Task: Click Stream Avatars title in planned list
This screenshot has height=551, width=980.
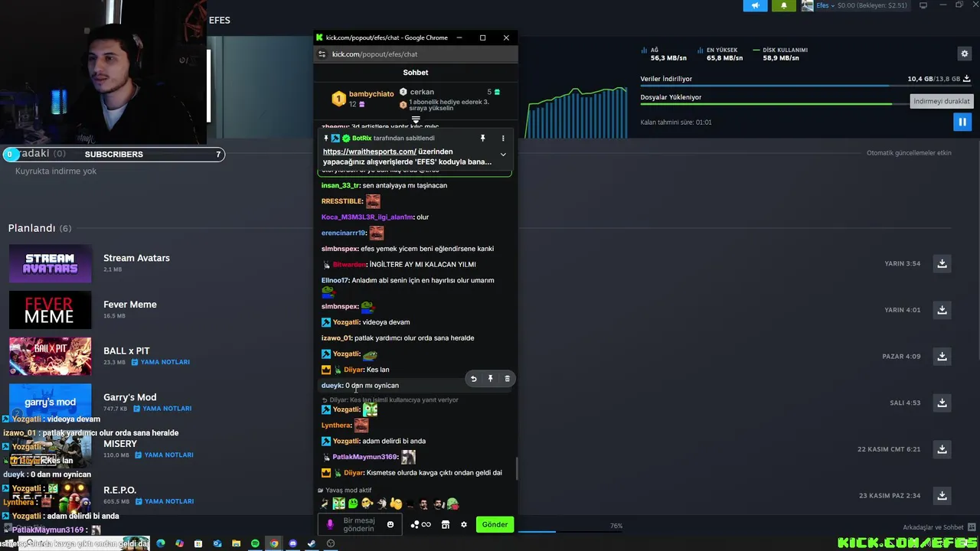Action: click(136, 258)
